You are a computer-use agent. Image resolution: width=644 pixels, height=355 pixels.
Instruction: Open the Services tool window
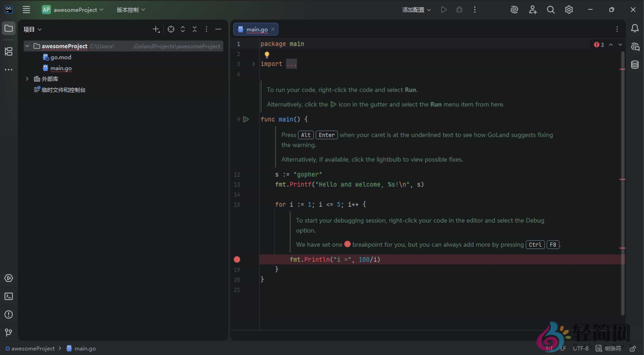[x=8, y=278]
